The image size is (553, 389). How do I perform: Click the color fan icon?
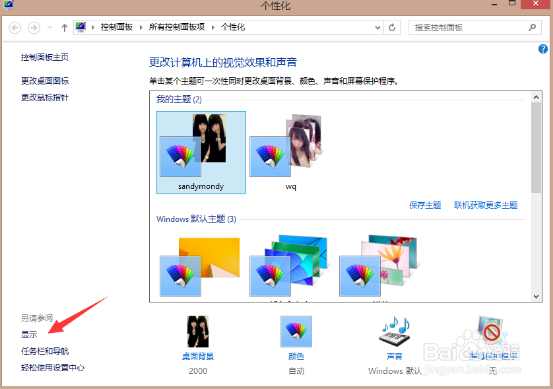tap(296, 332)
